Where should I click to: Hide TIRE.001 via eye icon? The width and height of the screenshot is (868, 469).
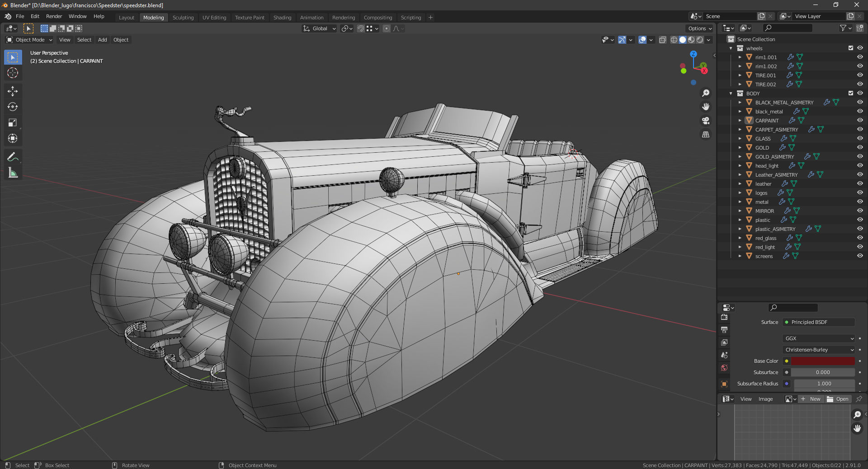[x=860, y=75]
